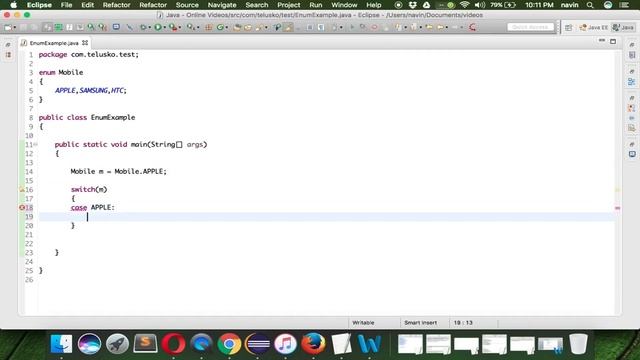Expand the external tools dropdown arrow
Viewport: 640px width, 360px height.
pyautogui.click(x=180, y=27)
